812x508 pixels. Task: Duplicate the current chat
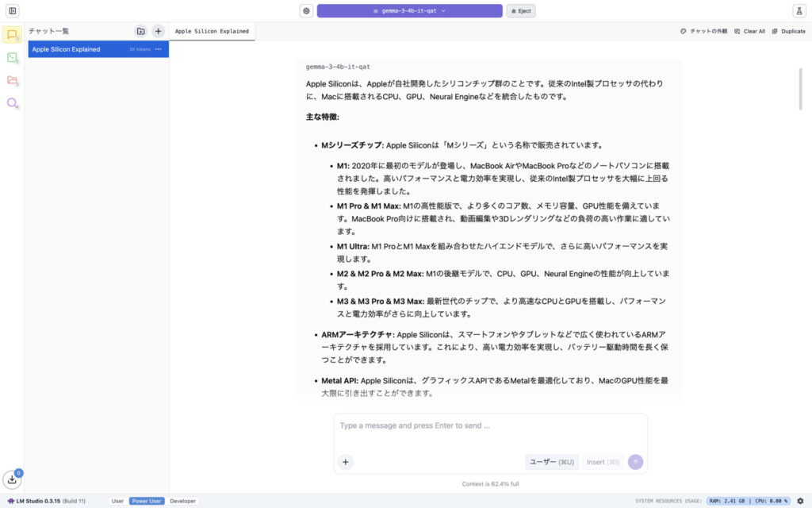pos(789,31)
